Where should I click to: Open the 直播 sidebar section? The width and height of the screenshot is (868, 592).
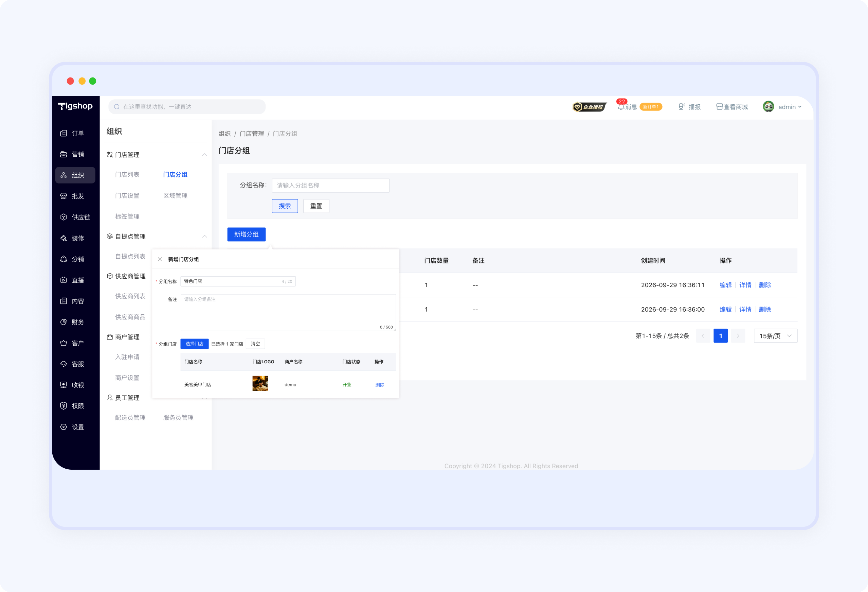(x=75, y=280)
